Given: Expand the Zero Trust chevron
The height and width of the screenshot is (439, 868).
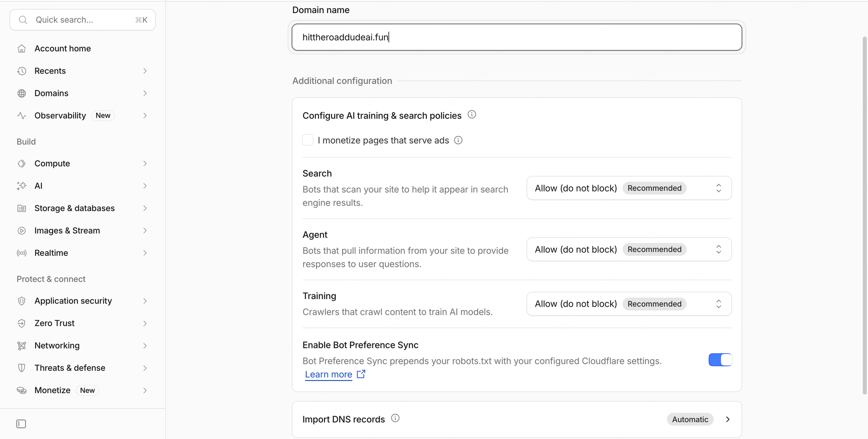Looking at the screenshot, I should click(145, 323).
